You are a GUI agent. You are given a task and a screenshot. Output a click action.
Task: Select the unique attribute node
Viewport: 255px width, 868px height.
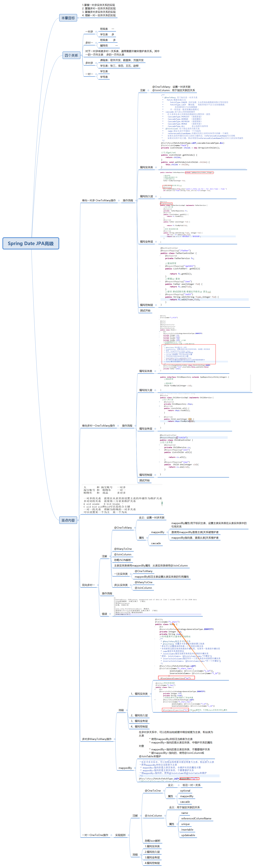point(185,824)
